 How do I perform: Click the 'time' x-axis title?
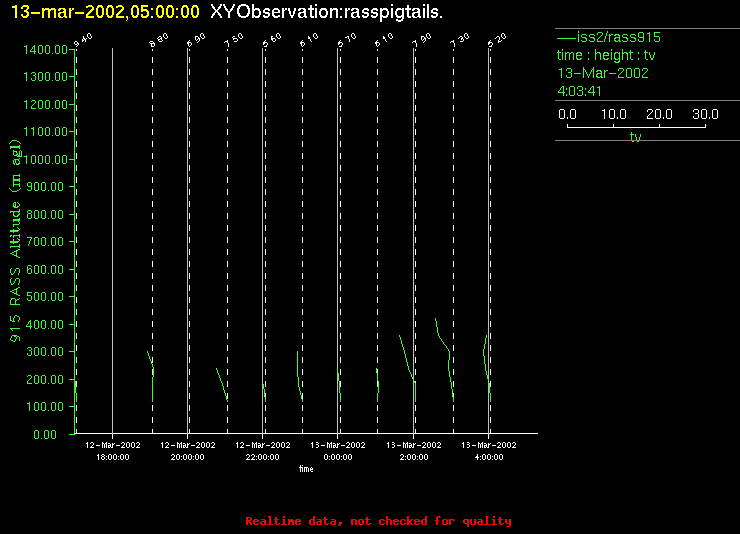(306, 469)
